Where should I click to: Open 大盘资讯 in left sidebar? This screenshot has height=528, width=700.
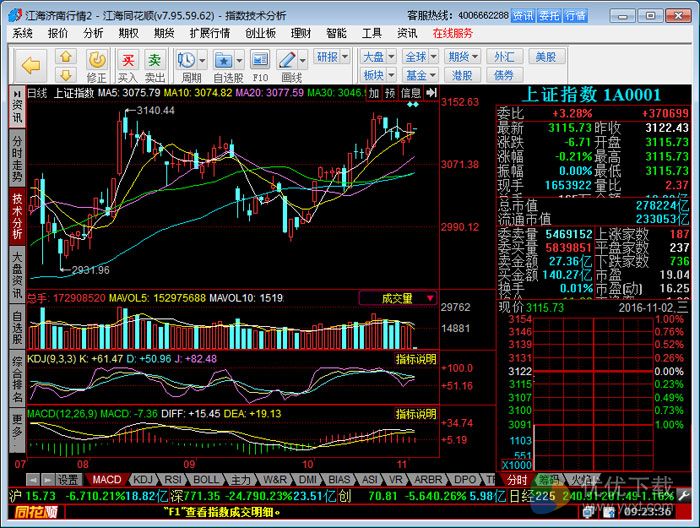click(17, 274)
